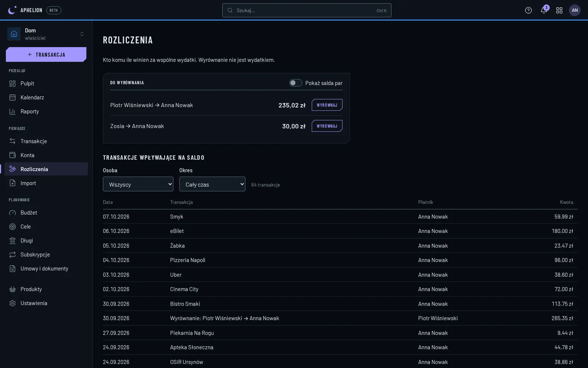Image resolution: width=588 pixels, height=368 pixels.
Task: Click the Ustawienia gear icon
Action: pyautogui.click(x=12, y=303)
